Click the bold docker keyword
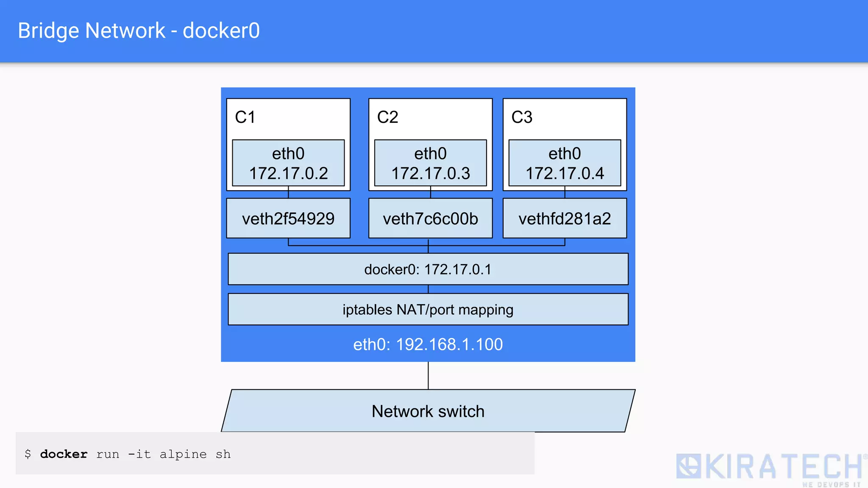This screenshot has width=868, height=488. pos(64,454)
